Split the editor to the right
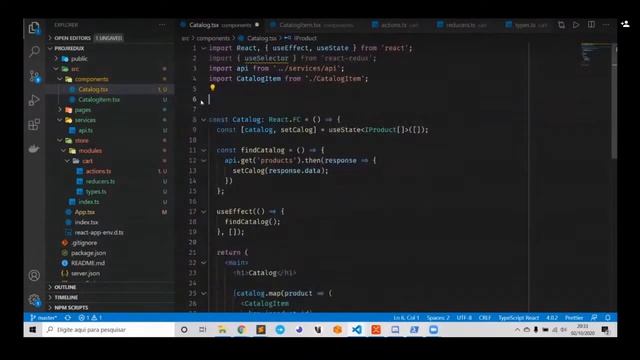Image resolution: width=640 pixels, height=360 pixels. [591, 25]
